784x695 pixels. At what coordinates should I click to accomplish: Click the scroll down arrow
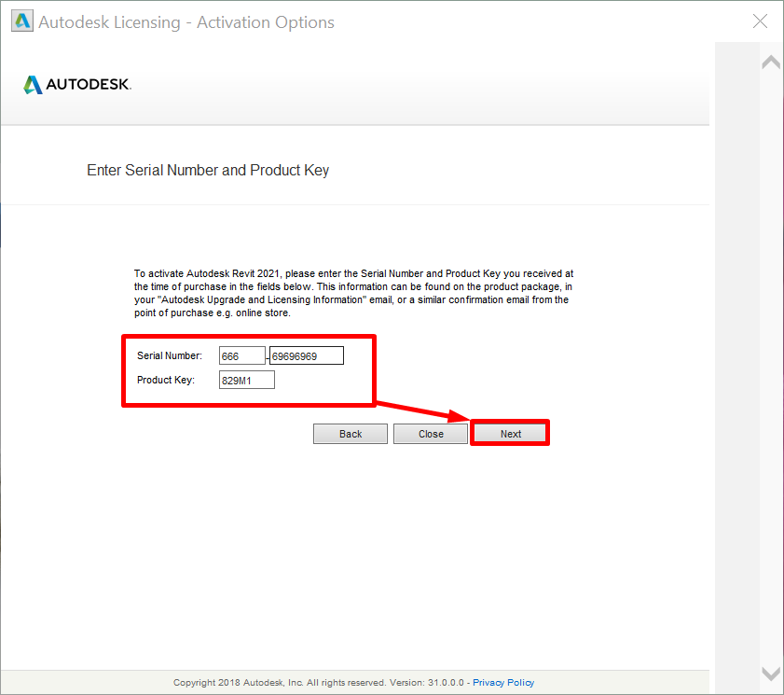pos(771,674)
